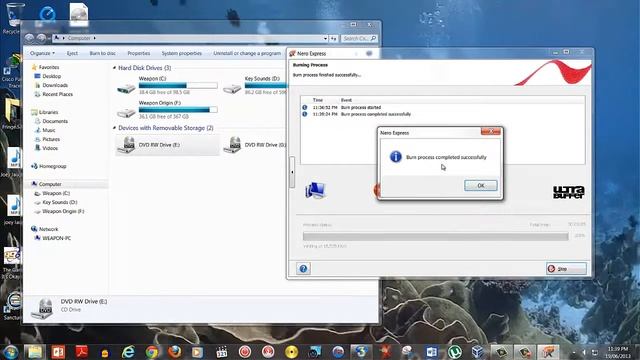
Task: Open Microsoft Word from the taskbar
Action: (x=431, y=351)
